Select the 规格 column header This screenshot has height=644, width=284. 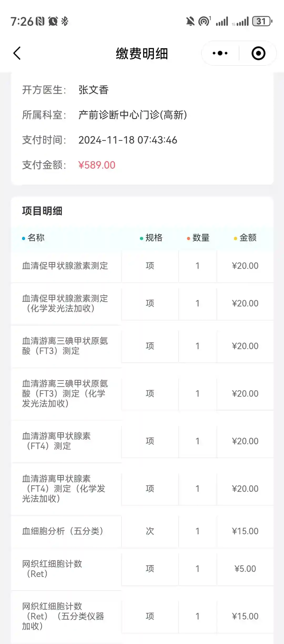tap(154, 238)
